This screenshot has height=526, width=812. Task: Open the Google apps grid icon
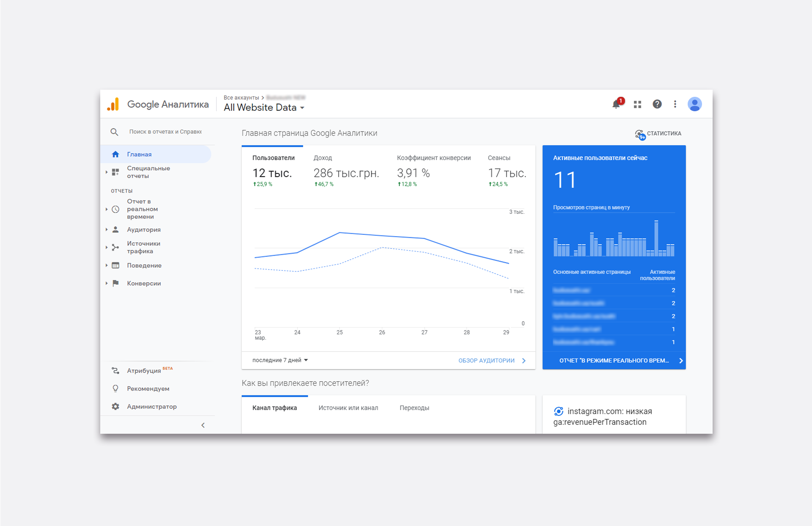637,104
